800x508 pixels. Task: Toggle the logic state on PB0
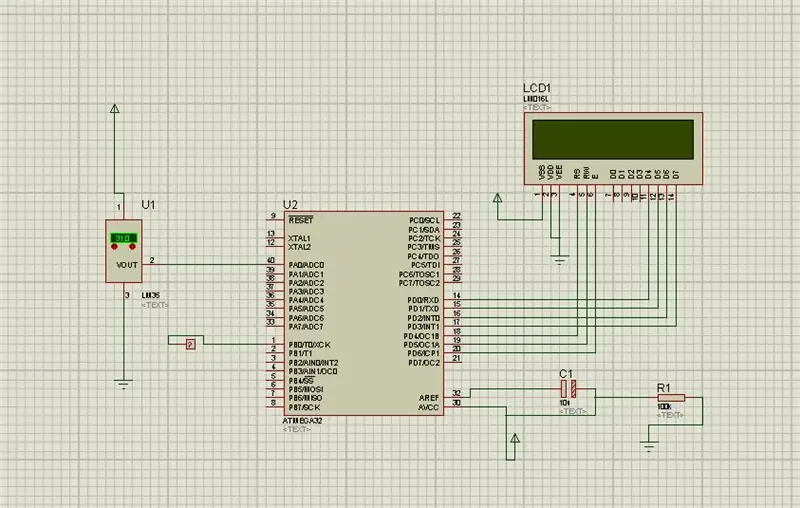190,345
